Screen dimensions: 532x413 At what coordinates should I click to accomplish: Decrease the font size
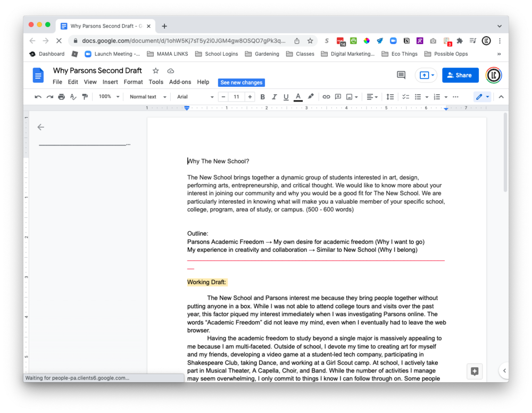[x=223, y=97]
